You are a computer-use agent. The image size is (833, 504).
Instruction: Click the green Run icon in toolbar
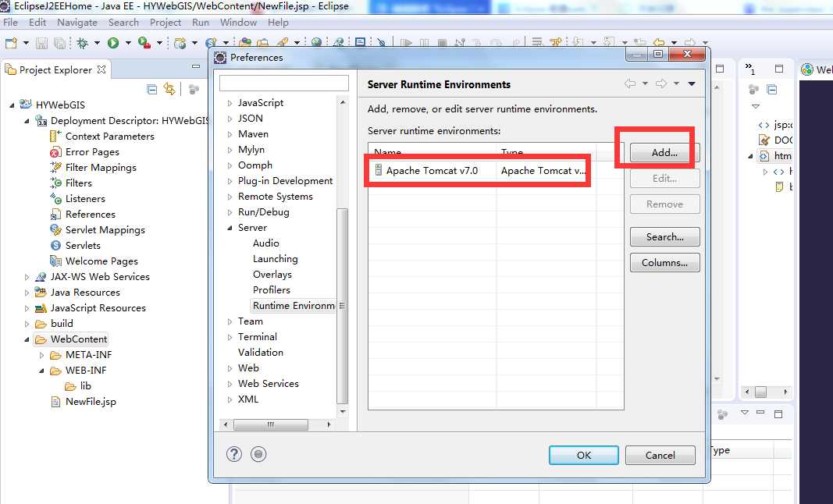113,43
